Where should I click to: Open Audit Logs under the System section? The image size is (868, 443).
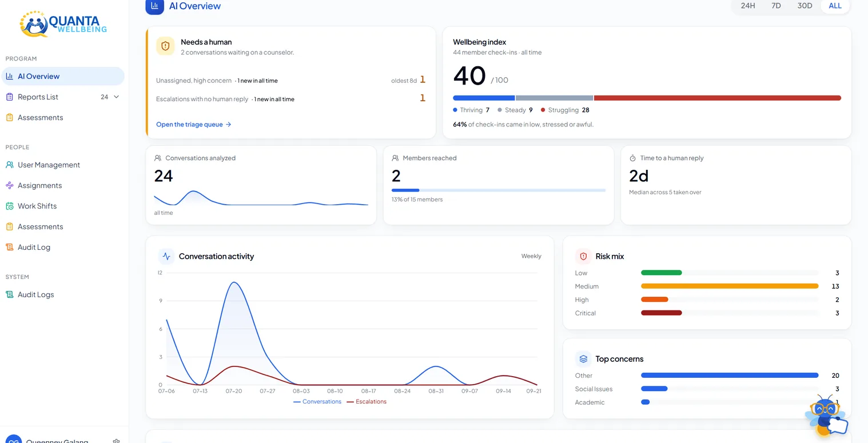point(63,295)
